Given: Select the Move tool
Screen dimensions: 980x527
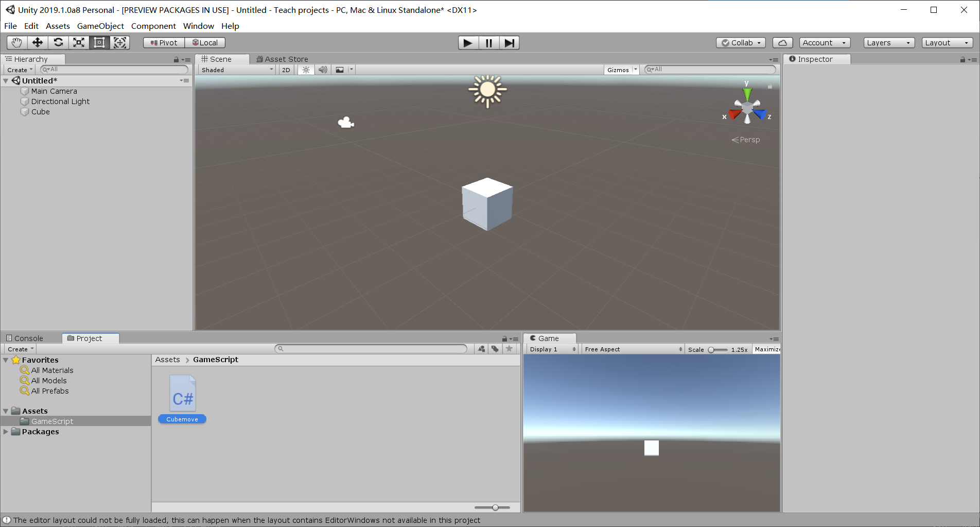Looking at the screenshot, I should pyautogui.click(x=37, y=43).
